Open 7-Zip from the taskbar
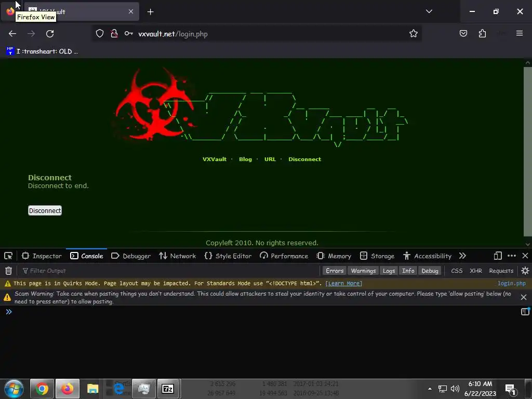532x399 pixels. coord(168,389)
